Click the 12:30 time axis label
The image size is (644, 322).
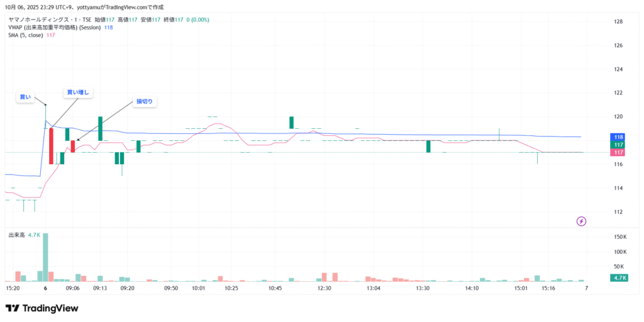325,288
